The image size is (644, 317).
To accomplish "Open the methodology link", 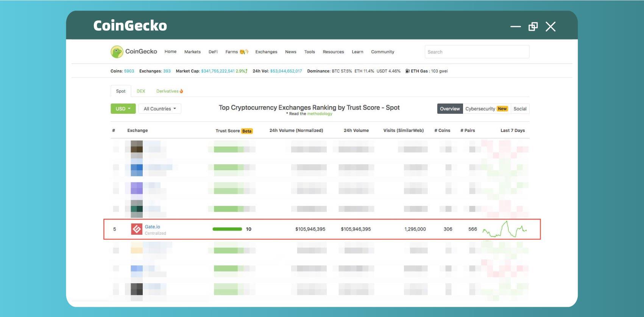I will pos(320,114).
